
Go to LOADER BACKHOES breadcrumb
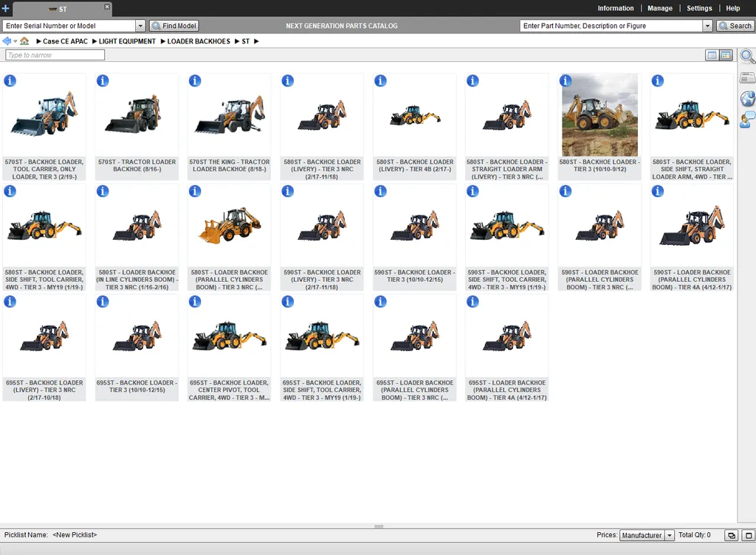pyautogui.click(x=199, y=41)
